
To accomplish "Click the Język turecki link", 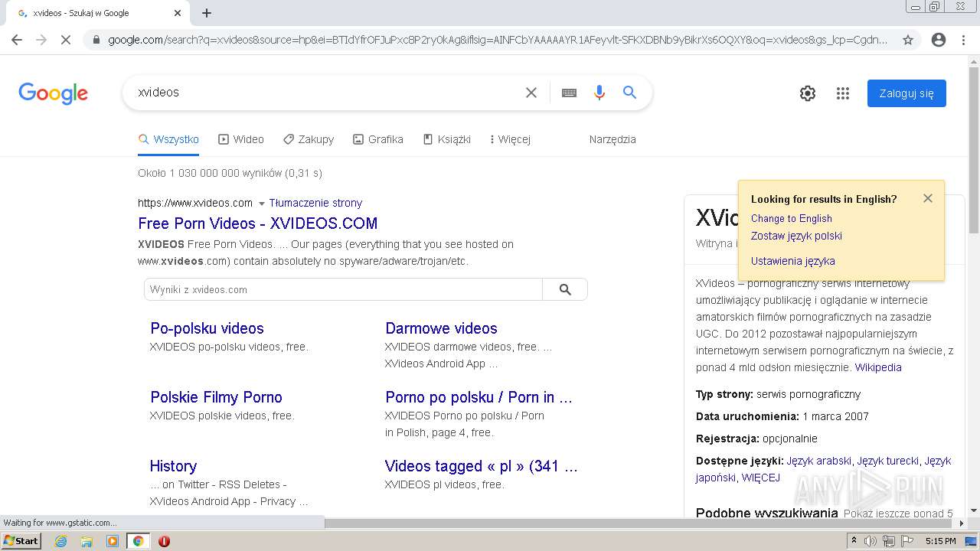I will (887, 461).
